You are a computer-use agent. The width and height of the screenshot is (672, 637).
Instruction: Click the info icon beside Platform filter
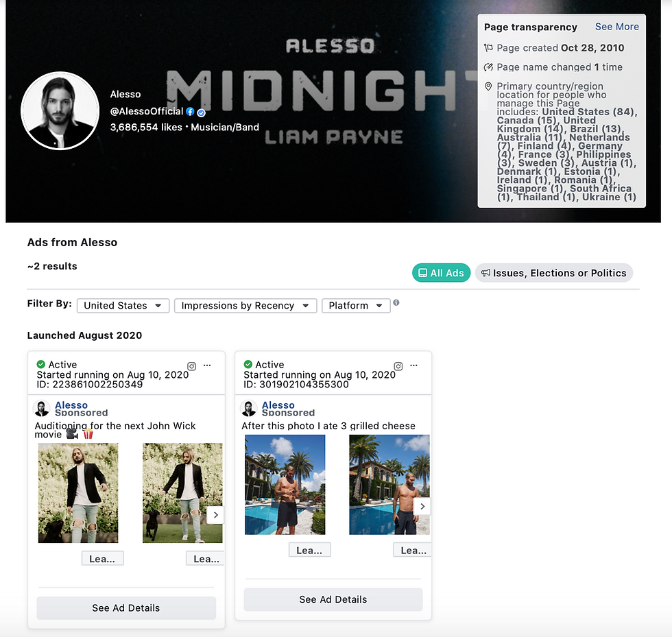[x=396, y=302]
